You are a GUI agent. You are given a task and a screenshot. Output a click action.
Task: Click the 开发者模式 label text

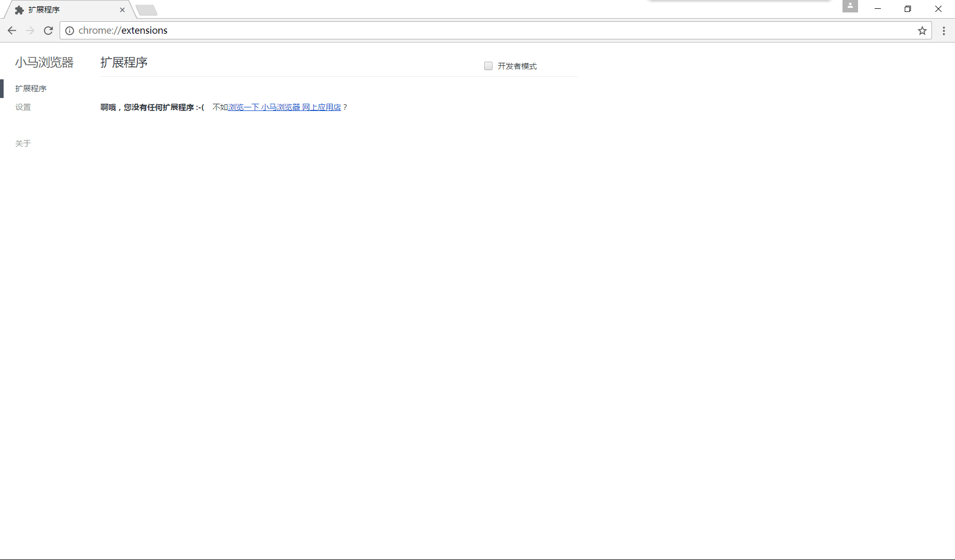[x=517, y=66]
